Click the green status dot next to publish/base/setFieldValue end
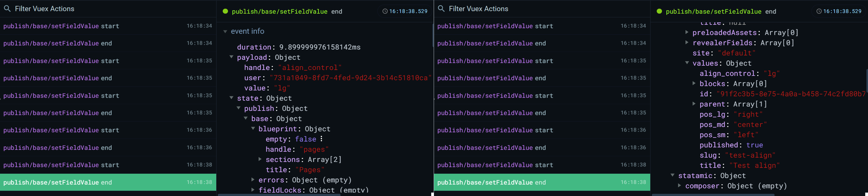The image size is (868, 196). tap(225, 11)
